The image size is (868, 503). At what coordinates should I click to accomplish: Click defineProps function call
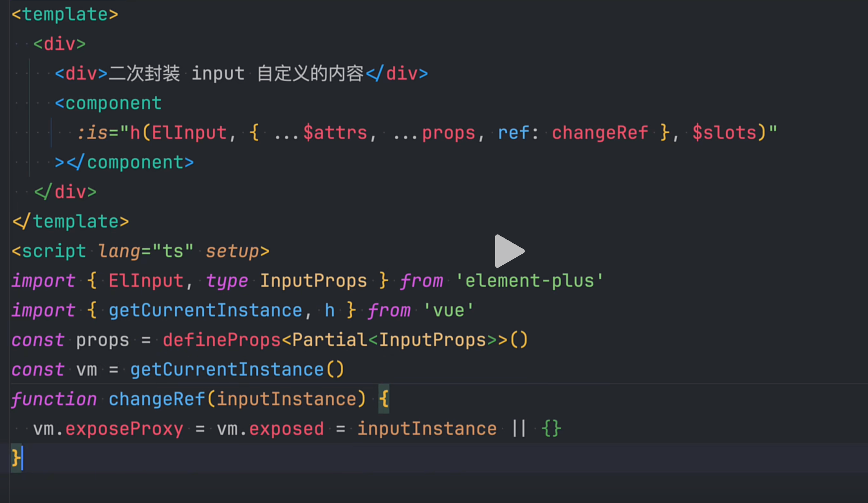pyautogui.click(x=222, y=340)
